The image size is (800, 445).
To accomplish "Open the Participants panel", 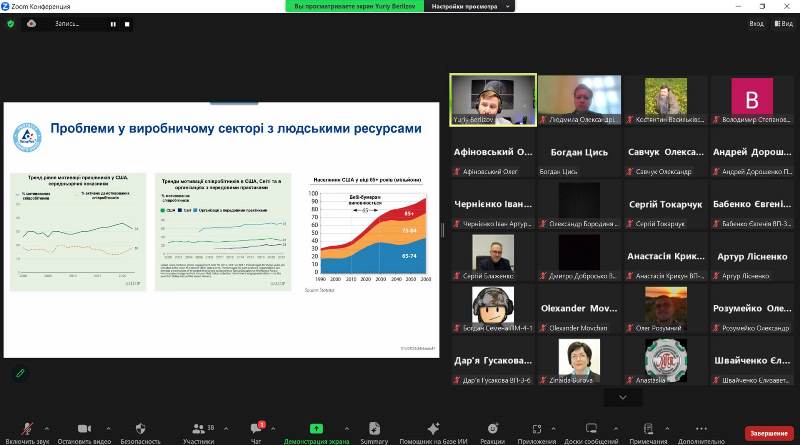I will (199, 433).
